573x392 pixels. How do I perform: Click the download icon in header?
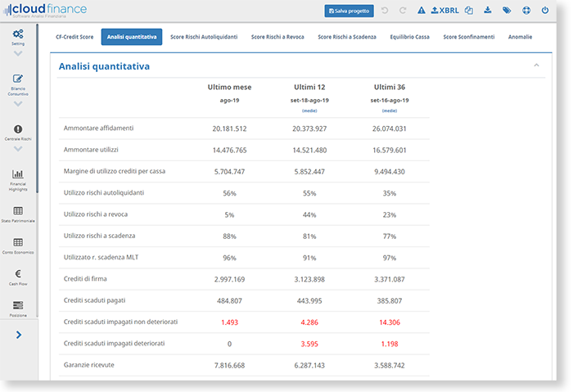pyautogui.click(x=488, y=10)
